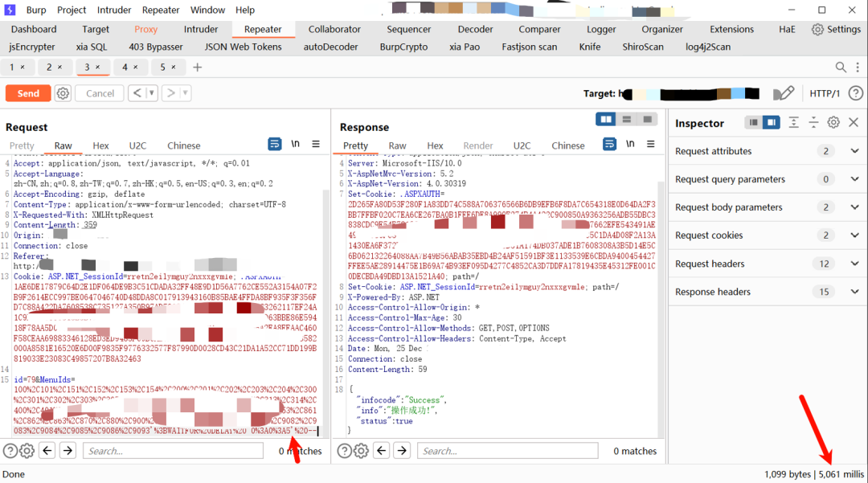Screen dimensions: 868x483
Task: Expand all Inspector sections icon
Action: pos(793,122)
